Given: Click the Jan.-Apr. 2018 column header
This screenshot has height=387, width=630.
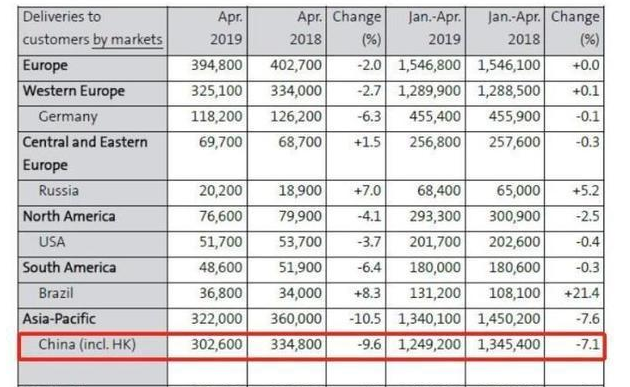Looking at the screenshot, I should point(514,28).
